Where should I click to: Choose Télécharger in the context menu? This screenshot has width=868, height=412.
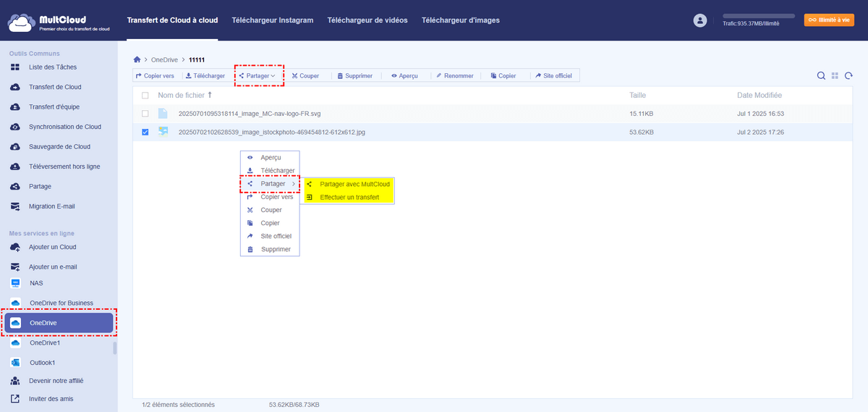(270, 170)
